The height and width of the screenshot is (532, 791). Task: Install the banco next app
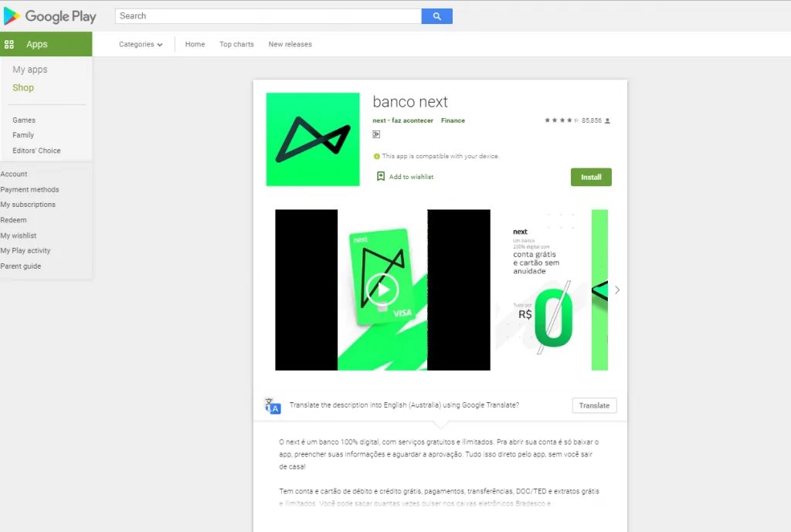pyautogui.click(x=591, y=177)
